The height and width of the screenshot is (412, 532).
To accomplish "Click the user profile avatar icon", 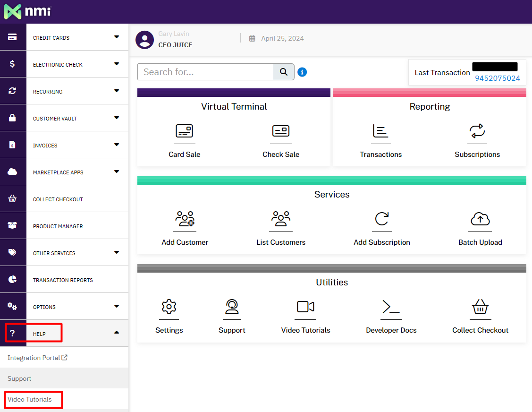I will coord(145,40).
